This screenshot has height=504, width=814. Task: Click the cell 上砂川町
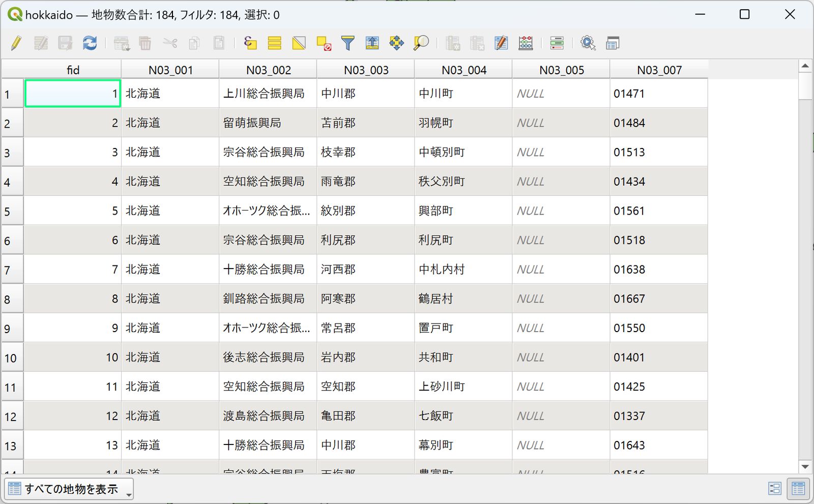[x=463, y=387]
